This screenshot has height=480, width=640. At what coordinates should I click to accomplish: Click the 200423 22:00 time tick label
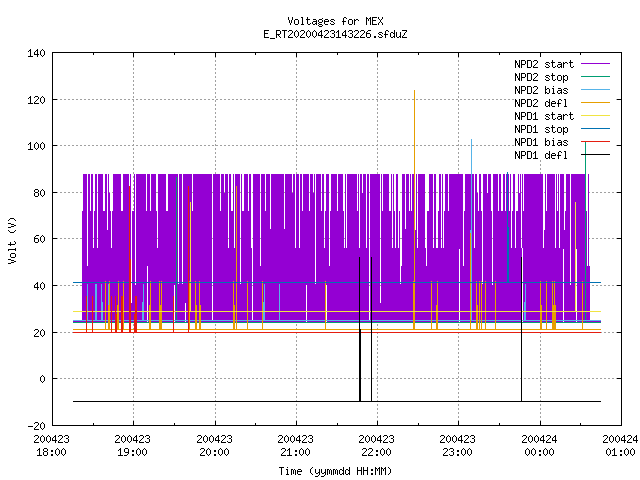pos(377,446)
